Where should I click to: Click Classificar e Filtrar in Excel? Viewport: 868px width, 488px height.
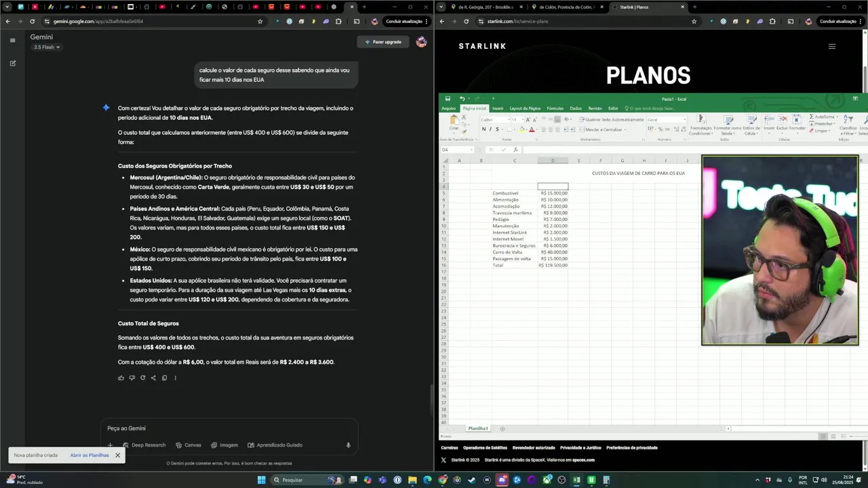(848, 124)
